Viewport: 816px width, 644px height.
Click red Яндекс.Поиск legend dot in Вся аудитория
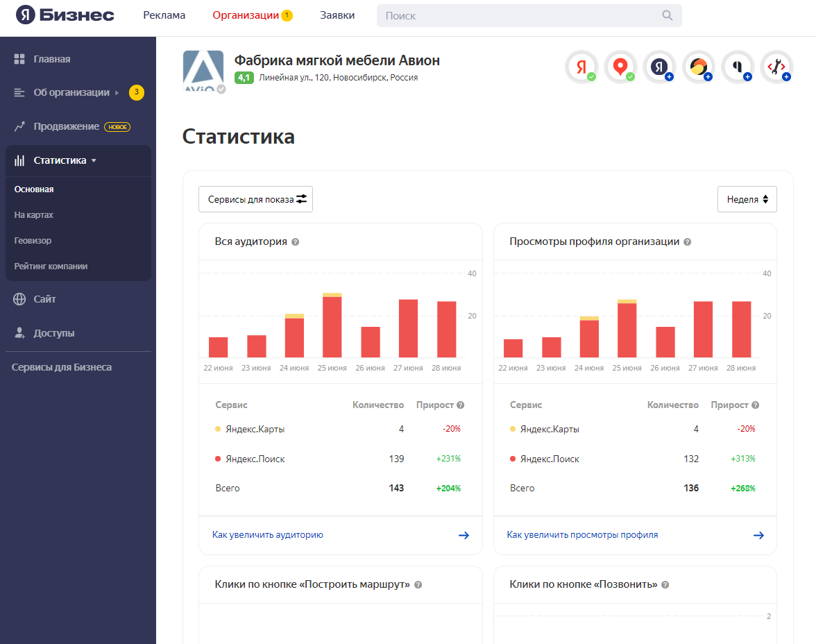218,459
